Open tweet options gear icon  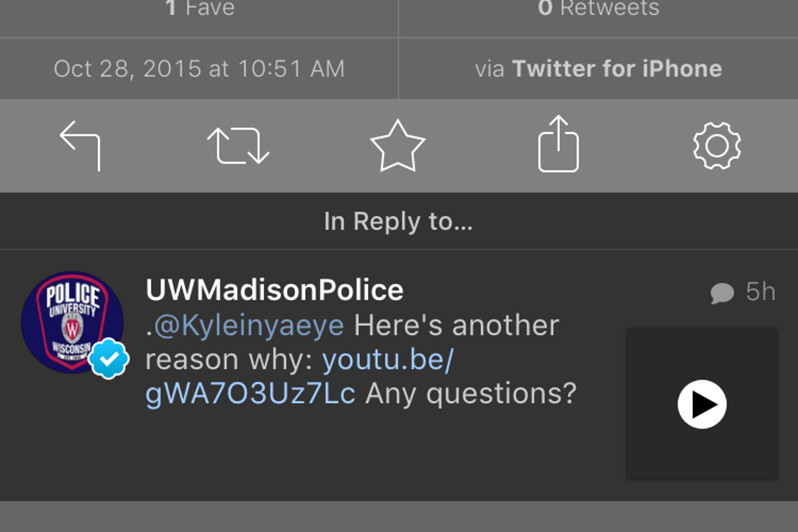click(x=717, y=146)
